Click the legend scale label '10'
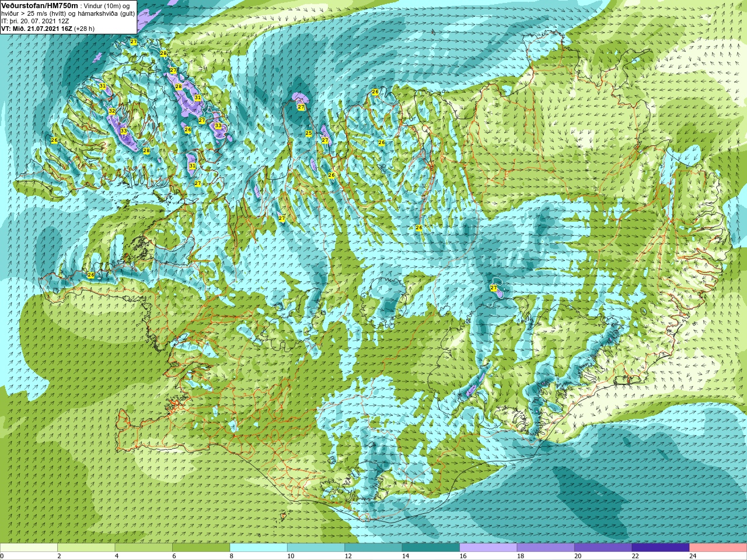 click(x=291, y=556)
